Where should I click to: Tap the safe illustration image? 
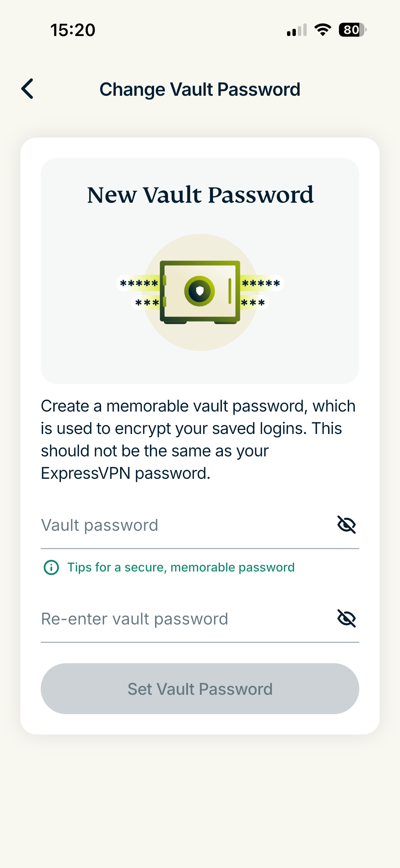tap(200, 292)
